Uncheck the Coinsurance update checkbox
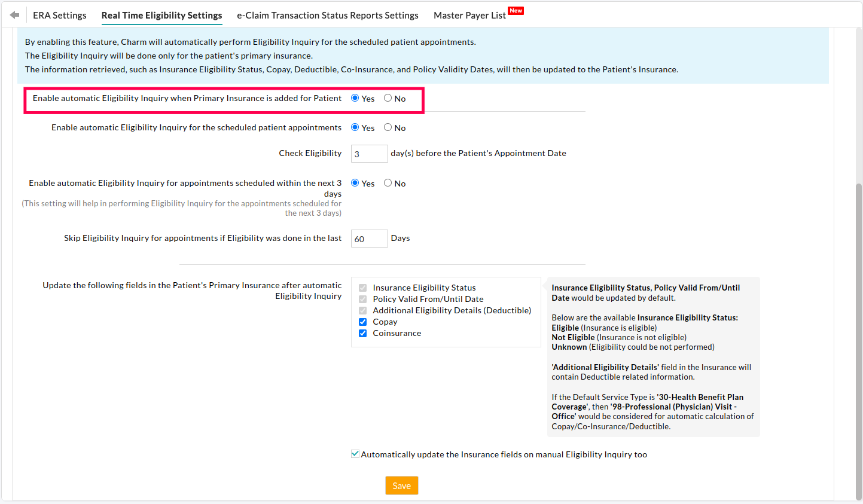 click(x=362, y=333)
